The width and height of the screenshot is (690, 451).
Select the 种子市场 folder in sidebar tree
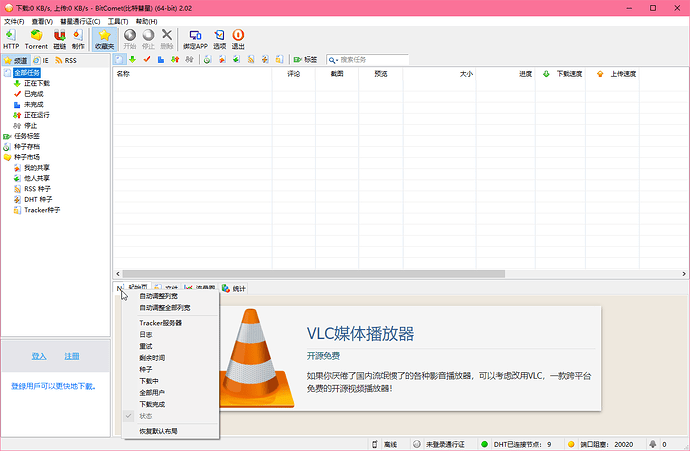(27, 157)
